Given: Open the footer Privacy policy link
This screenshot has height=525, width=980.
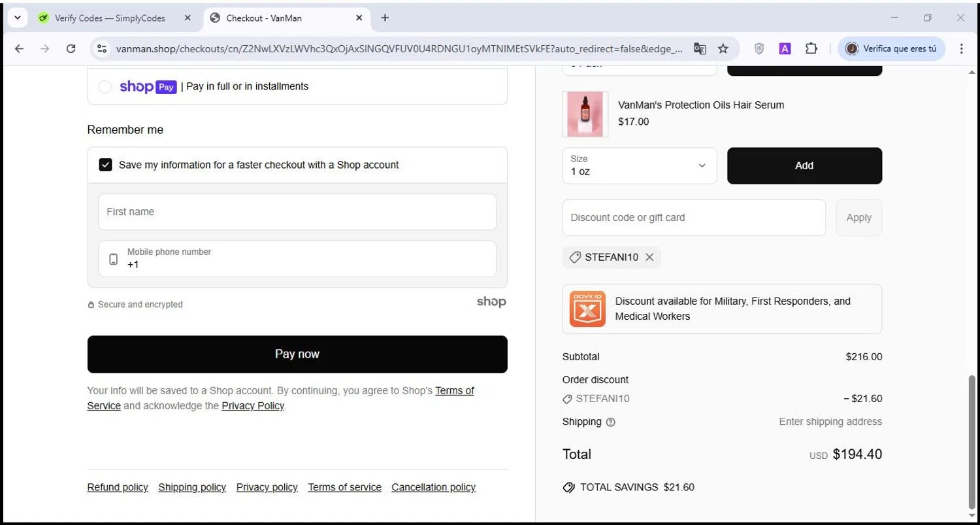Looking at the screenshot, I should [x=267, y=487].
